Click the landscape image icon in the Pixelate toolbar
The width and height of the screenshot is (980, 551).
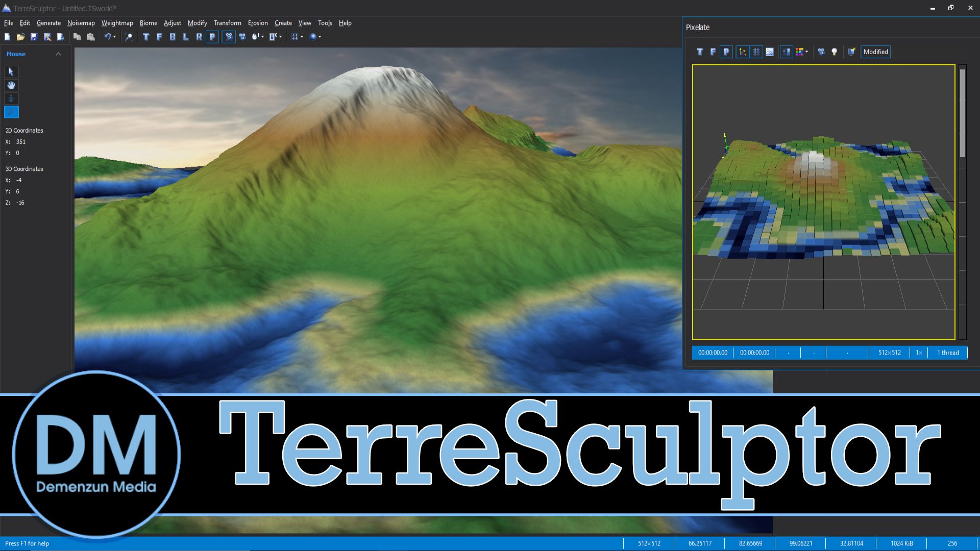(770, 52)
